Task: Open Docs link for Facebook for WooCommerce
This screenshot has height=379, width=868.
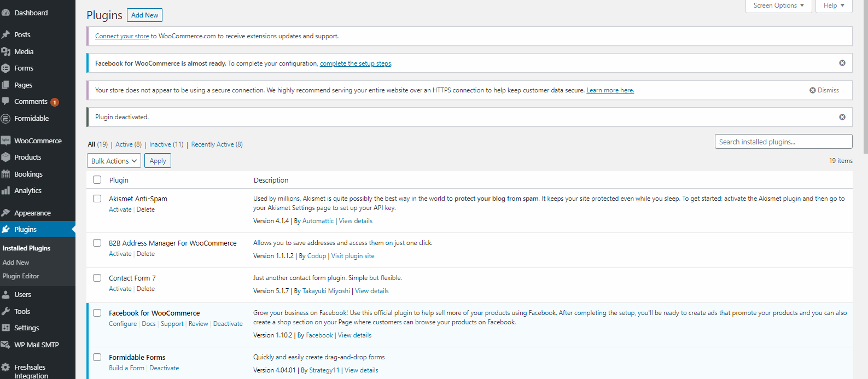Action: click(x=149, y=324)
